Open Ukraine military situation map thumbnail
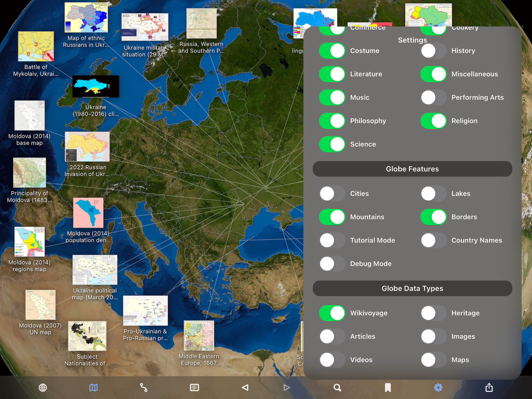 [145, 27]
